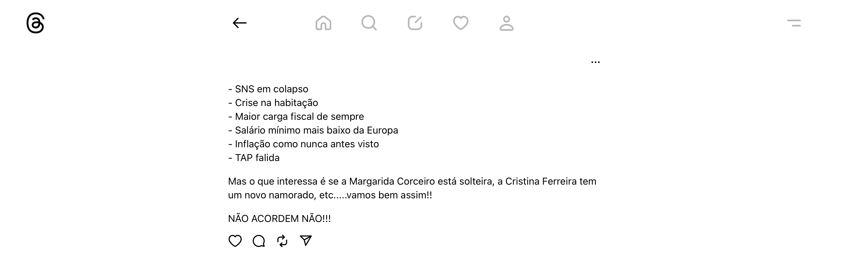868x254 pixels.
Task: Click the "Crise na habitação" line
Action: (273, 103)
